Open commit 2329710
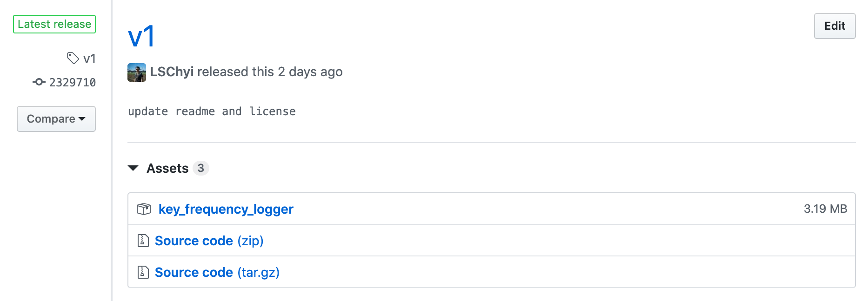The height and width of the screenshot is (301, 868). [72, 82]
